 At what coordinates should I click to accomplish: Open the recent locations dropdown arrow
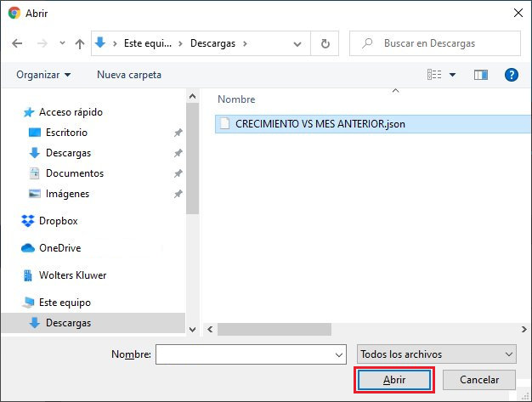click(x=62, y=43)
